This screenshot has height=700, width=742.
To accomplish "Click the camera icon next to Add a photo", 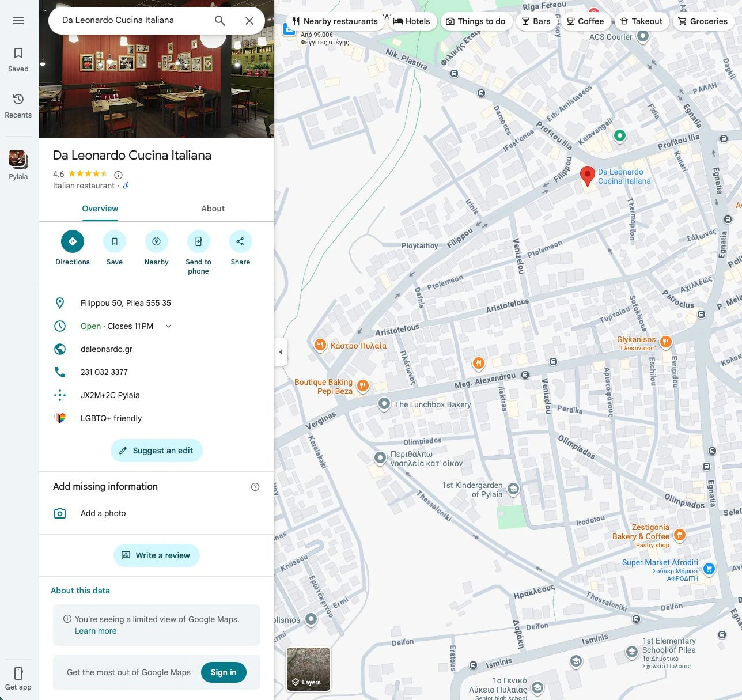I will [60, 513].
